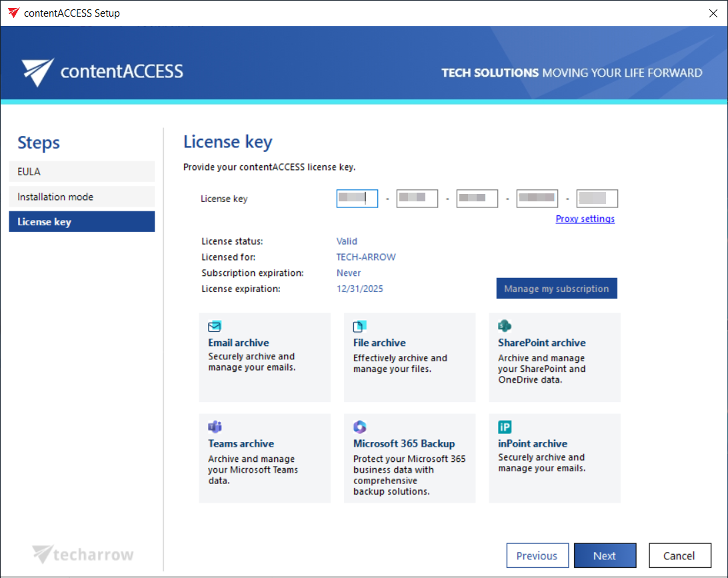Click the contentACCESS paper plane logo
This screenshot has width=728, height=578.
37,72
